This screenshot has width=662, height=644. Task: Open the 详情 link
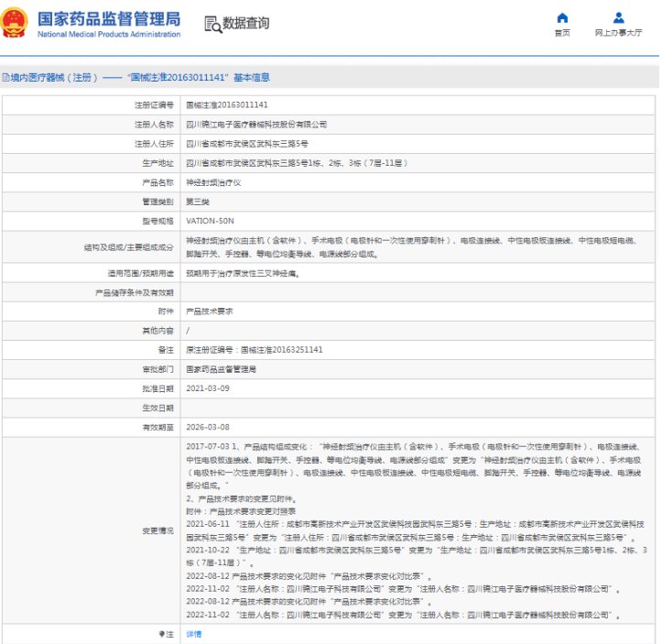194,634
